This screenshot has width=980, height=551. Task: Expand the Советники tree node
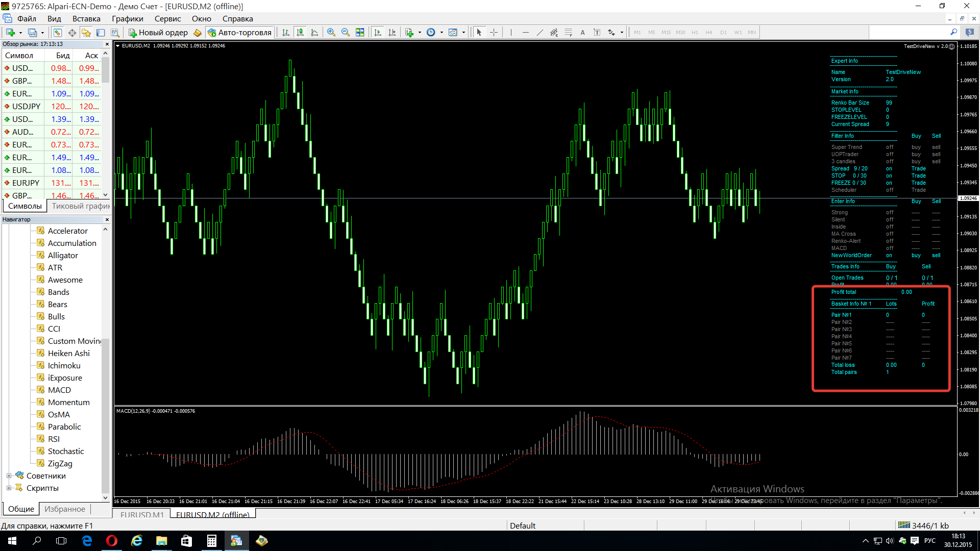9,476
